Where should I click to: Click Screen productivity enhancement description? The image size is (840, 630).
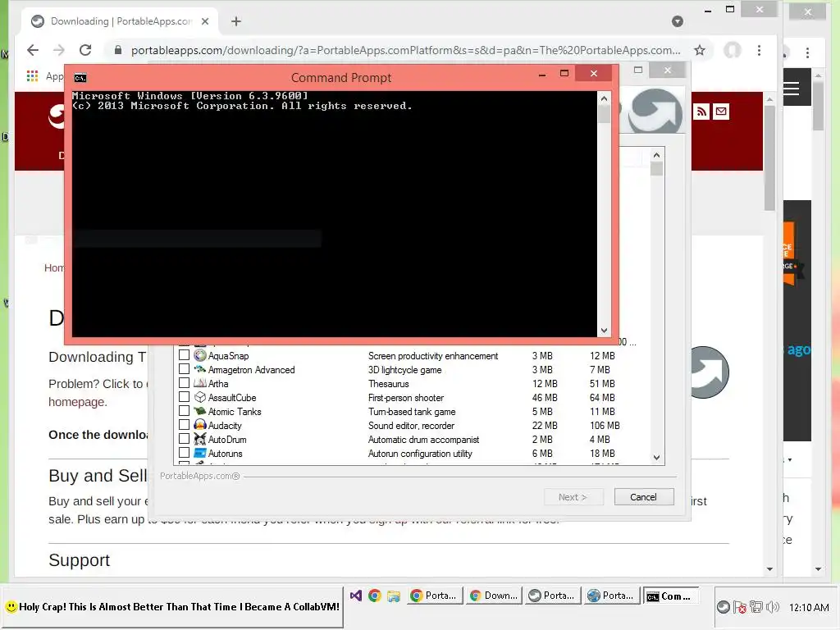[x=433, y=356]
